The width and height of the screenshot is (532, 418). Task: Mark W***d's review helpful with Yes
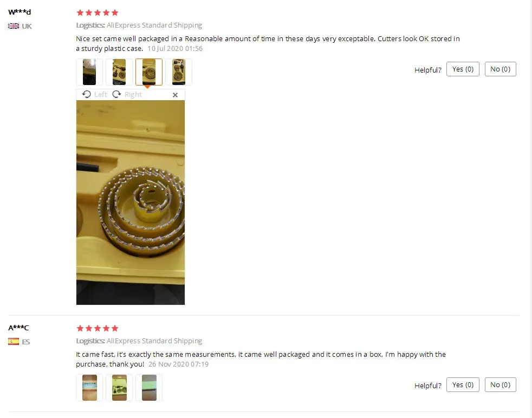coord(463,69)
